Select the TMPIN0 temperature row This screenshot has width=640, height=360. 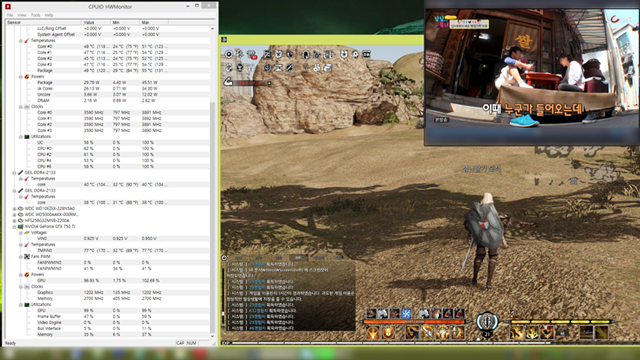click(x=108, y=251)
